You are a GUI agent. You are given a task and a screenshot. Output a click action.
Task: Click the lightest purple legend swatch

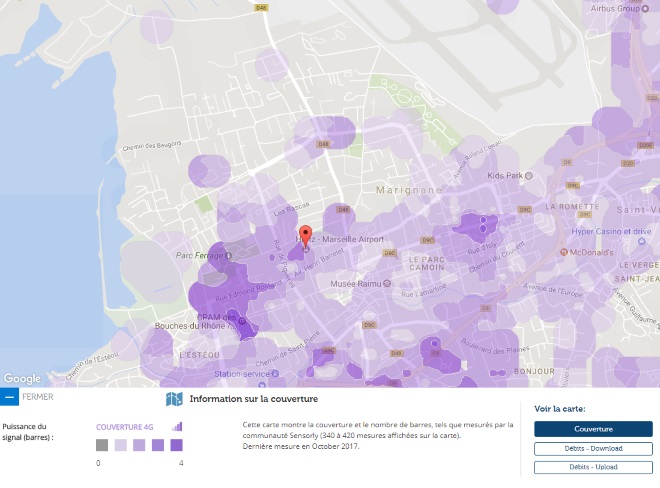click(121, 445)
